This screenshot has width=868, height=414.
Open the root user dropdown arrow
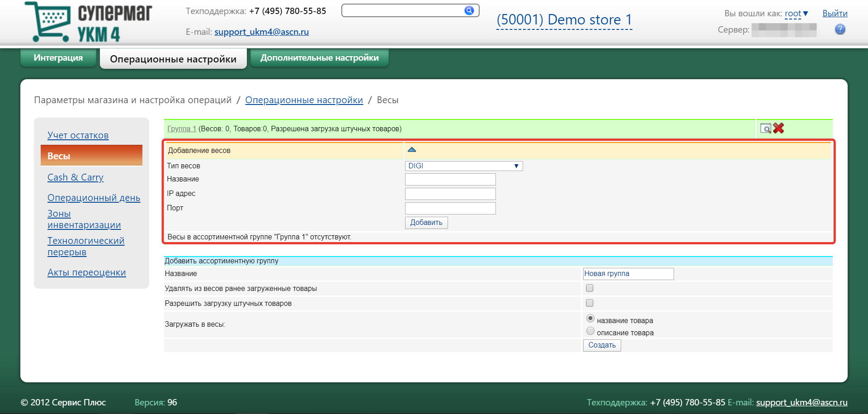coord(805,14)
